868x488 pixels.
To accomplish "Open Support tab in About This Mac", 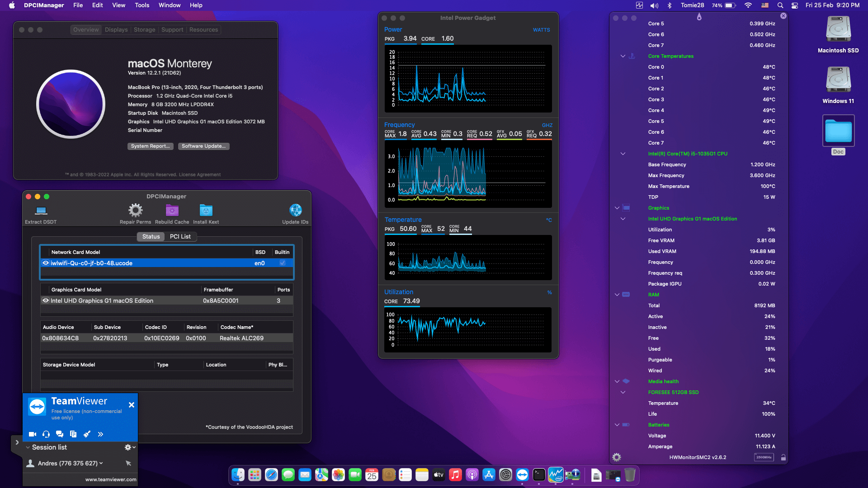I will point(172,30).
